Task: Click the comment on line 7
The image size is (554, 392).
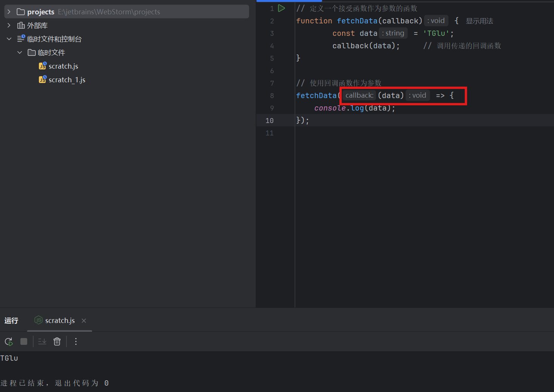Action: 339,83
